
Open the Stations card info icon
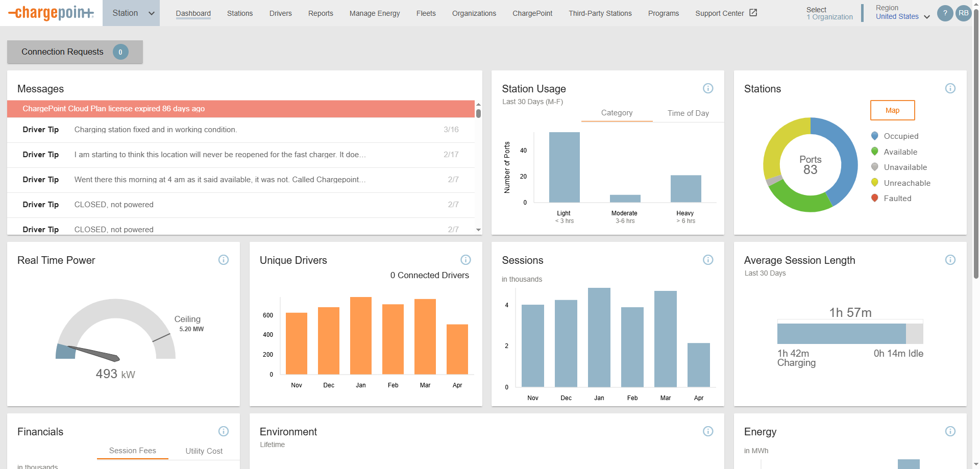coord(950,88)
